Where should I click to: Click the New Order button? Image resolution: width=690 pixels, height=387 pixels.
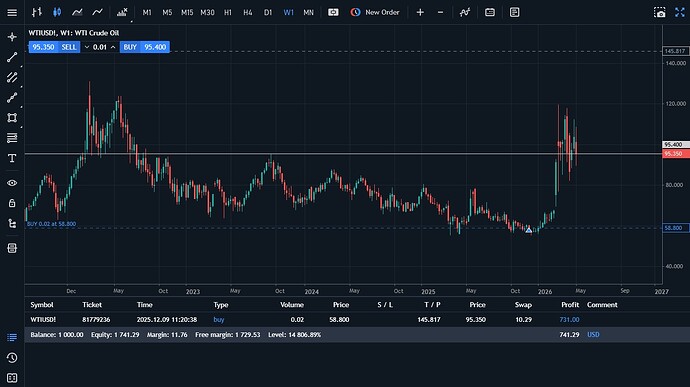pyautogui.click(x=375, y=12)
